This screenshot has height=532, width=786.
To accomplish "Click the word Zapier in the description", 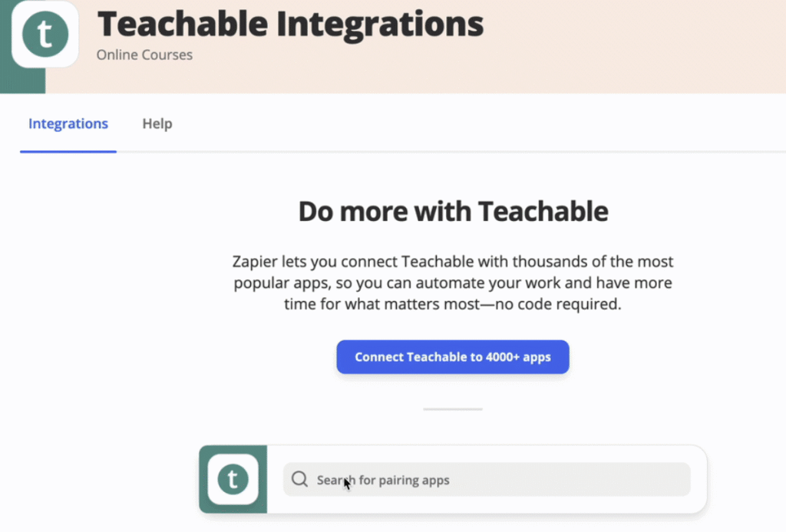I will [255, 262].
